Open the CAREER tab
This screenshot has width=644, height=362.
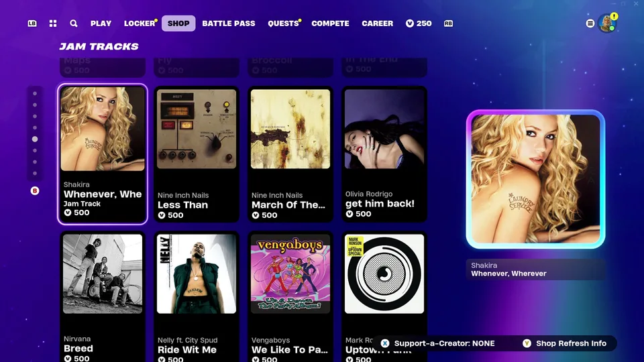[378, 23]
